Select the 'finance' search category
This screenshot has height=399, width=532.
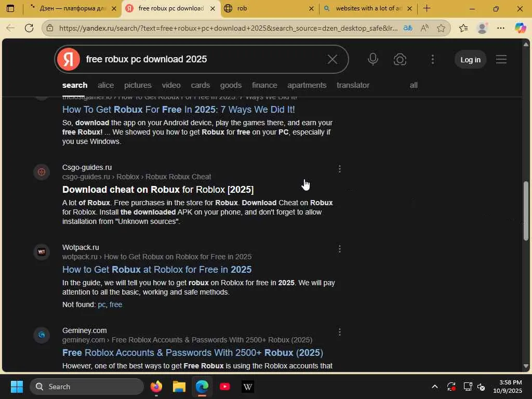point(264,85)
